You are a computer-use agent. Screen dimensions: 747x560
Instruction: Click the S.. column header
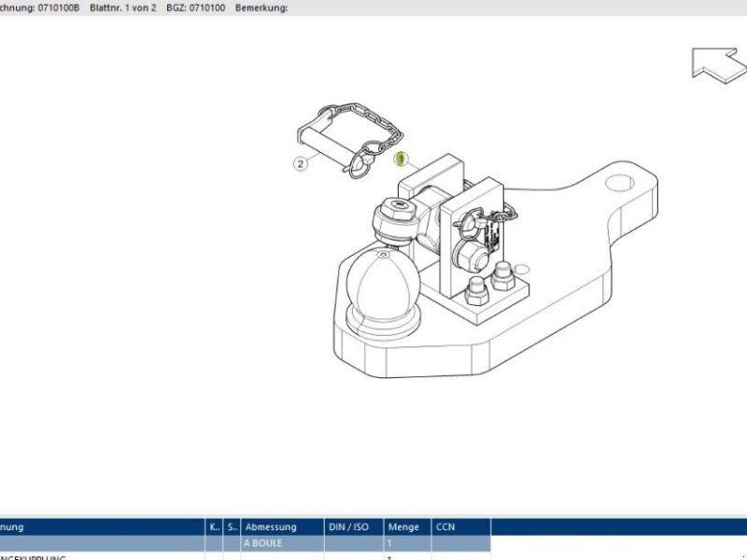click(233, 527)
